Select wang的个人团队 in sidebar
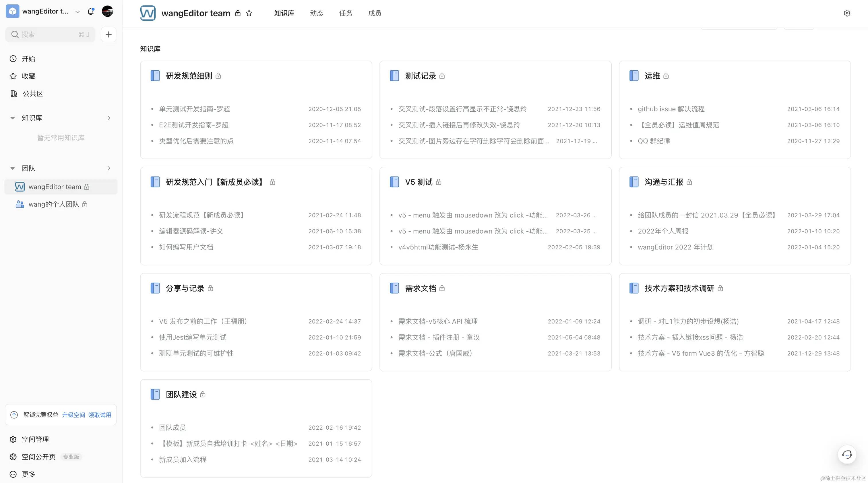Screen dimensions: 868x483 (61, 204)
